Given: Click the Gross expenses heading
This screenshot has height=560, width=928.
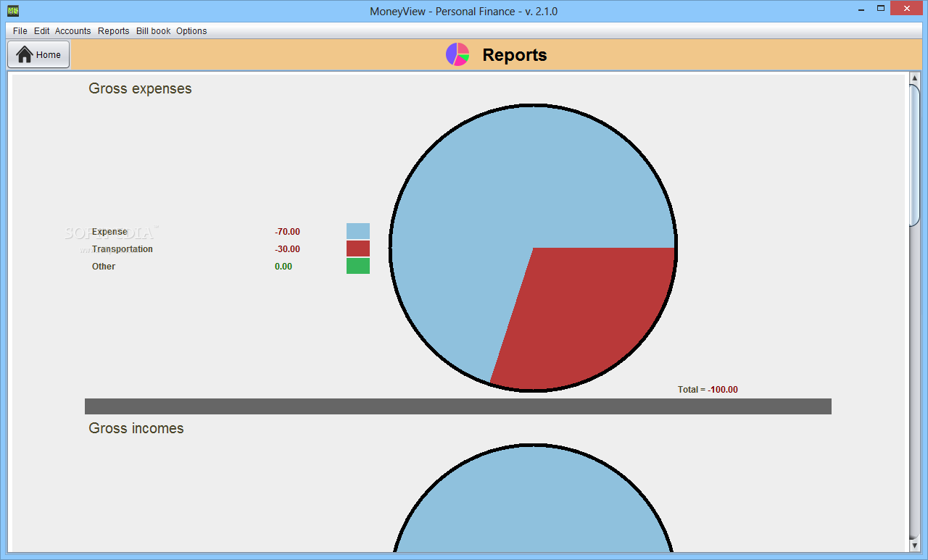Looking at the screenshot, I should click(141, 88).
